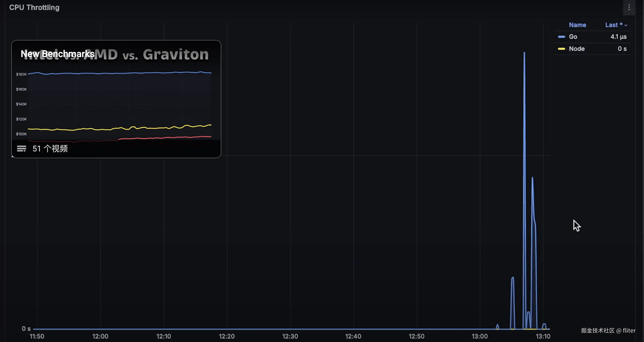Click the Go series blue color swatch
Viewport: 644px width, 342px height.
pyautogui.click(x=561, y=37)
